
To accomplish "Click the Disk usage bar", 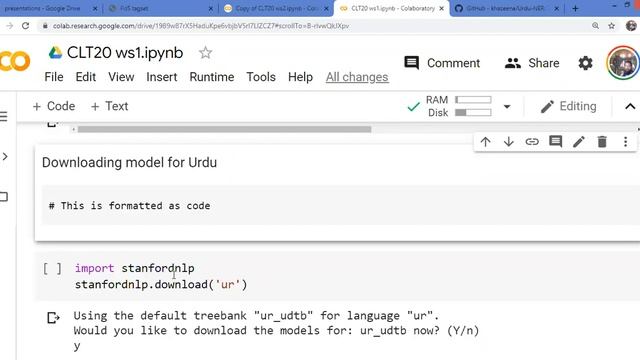I will (x=473, y=113).
